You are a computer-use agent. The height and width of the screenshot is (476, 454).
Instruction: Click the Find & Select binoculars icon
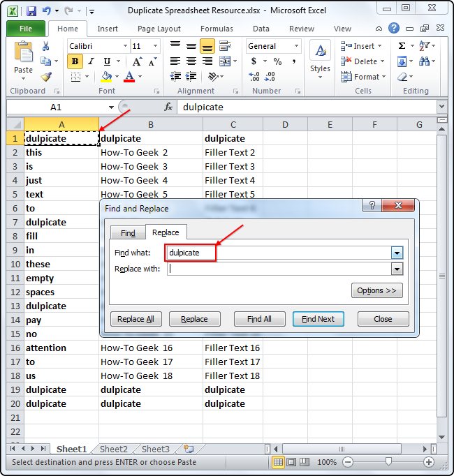point(424,61)
